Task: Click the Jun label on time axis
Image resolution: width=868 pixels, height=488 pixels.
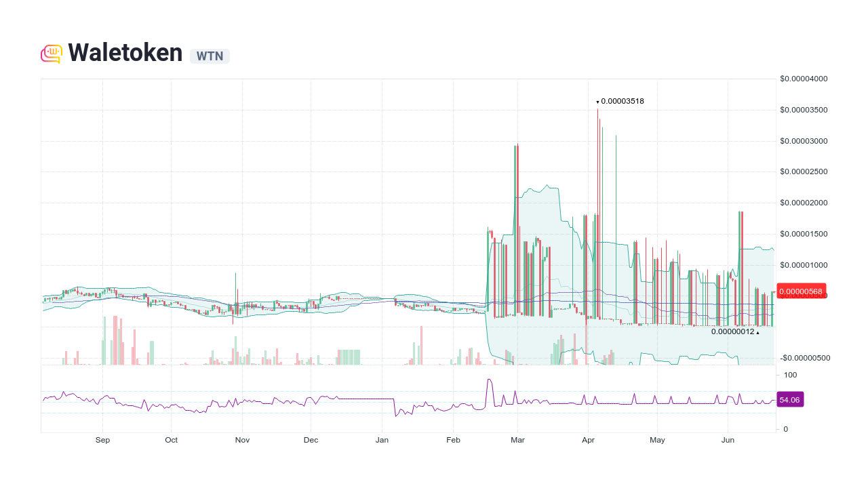Action: click(728, 440)
